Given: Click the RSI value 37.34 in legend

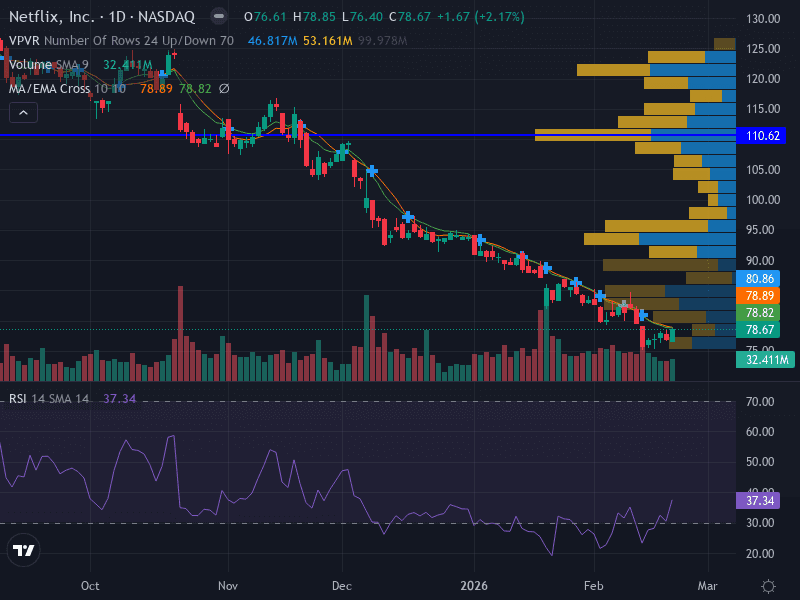Looking at the screenshot, I should [x=120, y=398].
